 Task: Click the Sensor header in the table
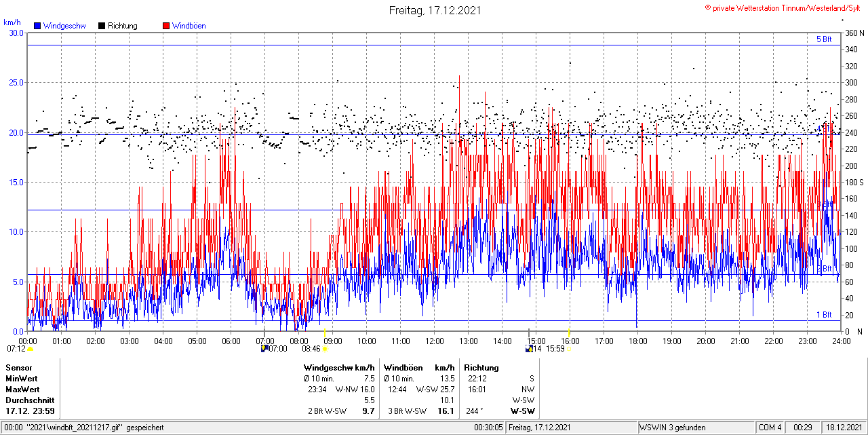(19, 367)
